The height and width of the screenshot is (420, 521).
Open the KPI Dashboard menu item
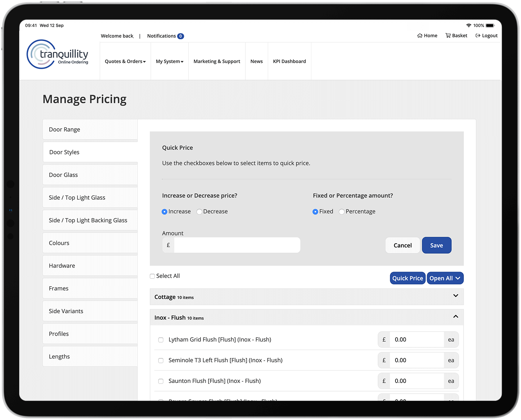tap(290, 61)
